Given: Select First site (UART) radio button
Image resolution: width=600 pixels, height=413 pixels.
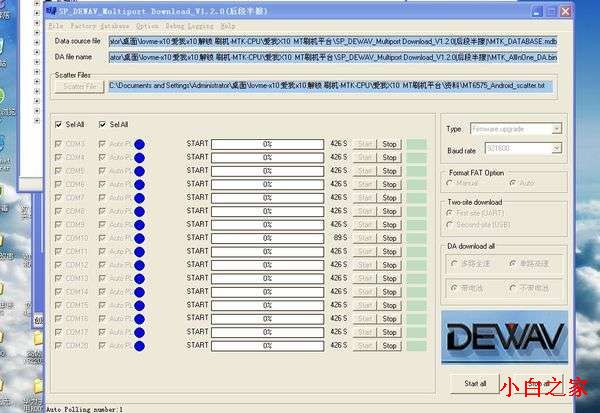Looking at the screenshot, I should (450, 213).
